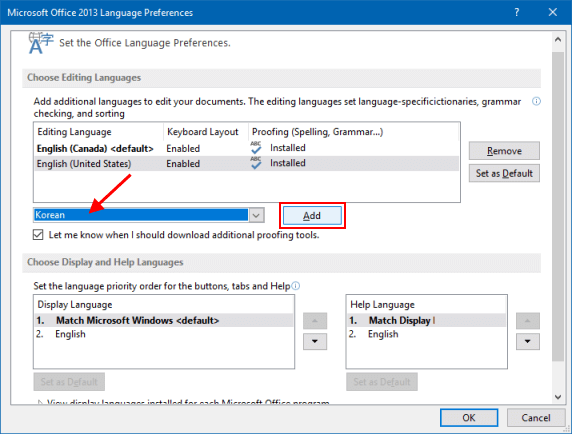Image resolution: width=572 pixels, height=434 pixels.
Task: Move display language down with arrow button
Action: click(315, 341)
